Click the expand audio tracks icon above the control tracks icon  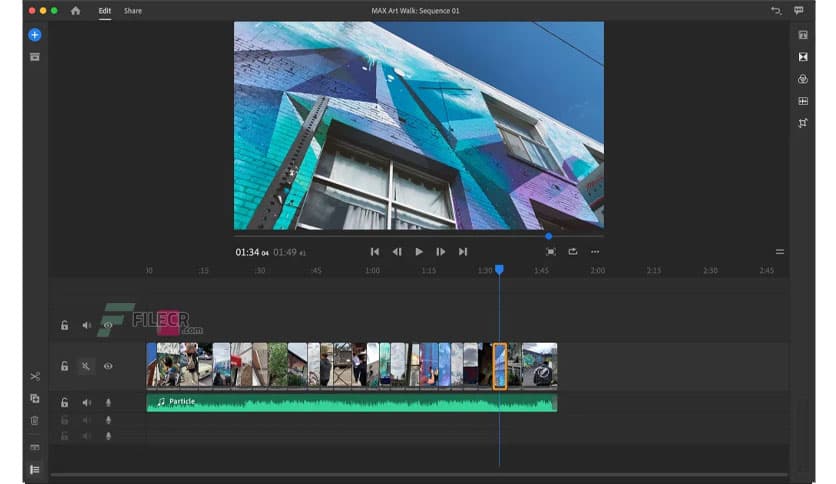(35, 448)
